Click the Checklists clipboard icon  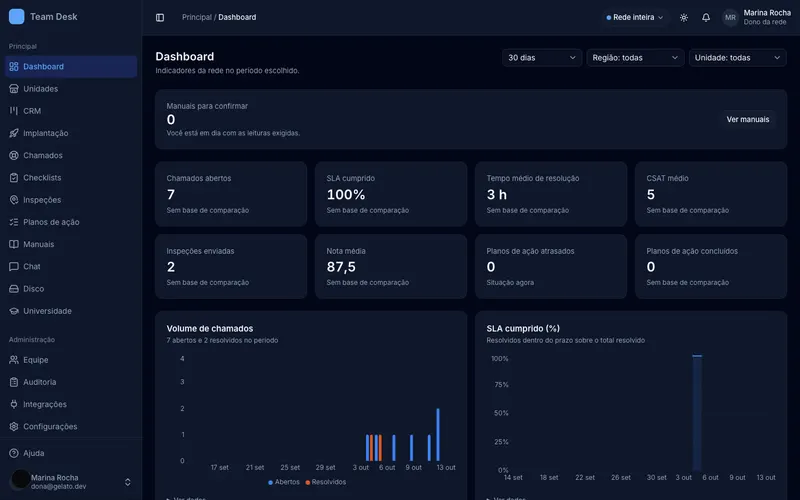14,178
